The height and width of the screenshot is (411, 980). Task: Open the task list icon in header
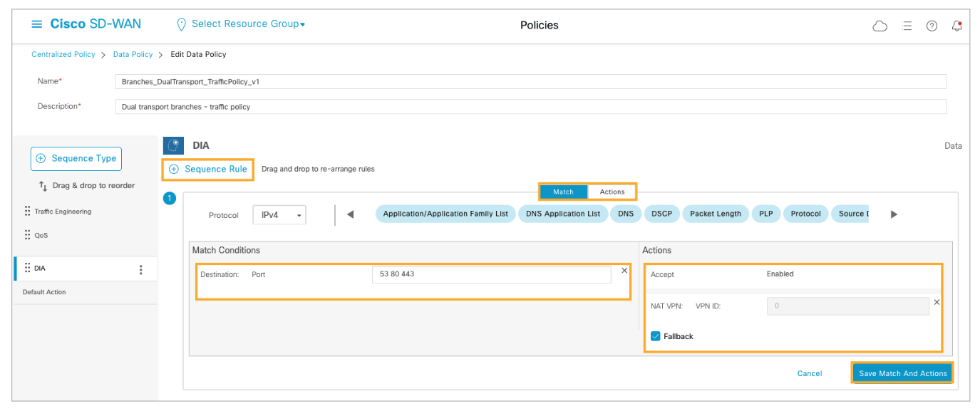pos(907,26)
